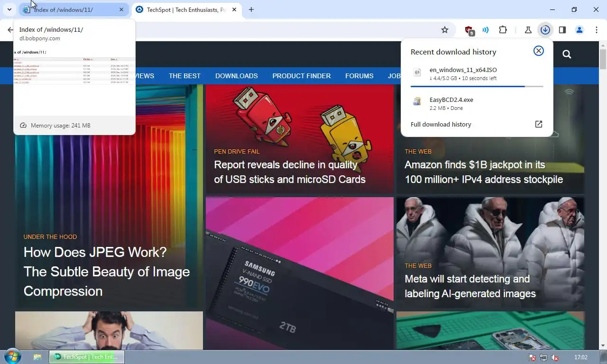Open THE BEST menu item

click(184, 76)
